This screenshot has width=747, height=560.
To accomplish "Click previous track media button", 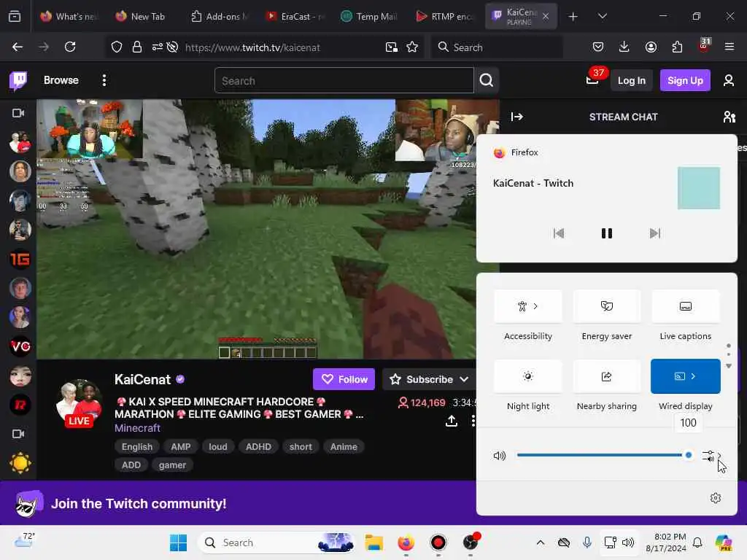I will [x=558, y=233].
